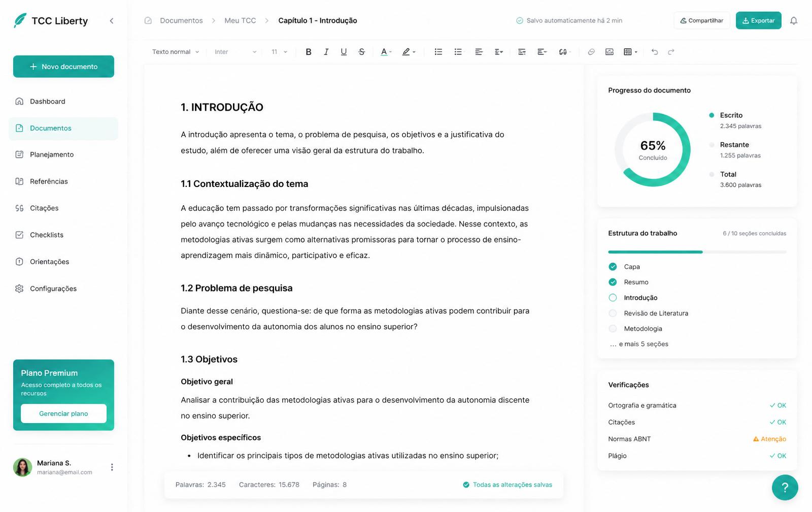Screen dimensions: 812x512
Task: Click the 'Palavras: 2.345' status text
Action: [200, 485]
